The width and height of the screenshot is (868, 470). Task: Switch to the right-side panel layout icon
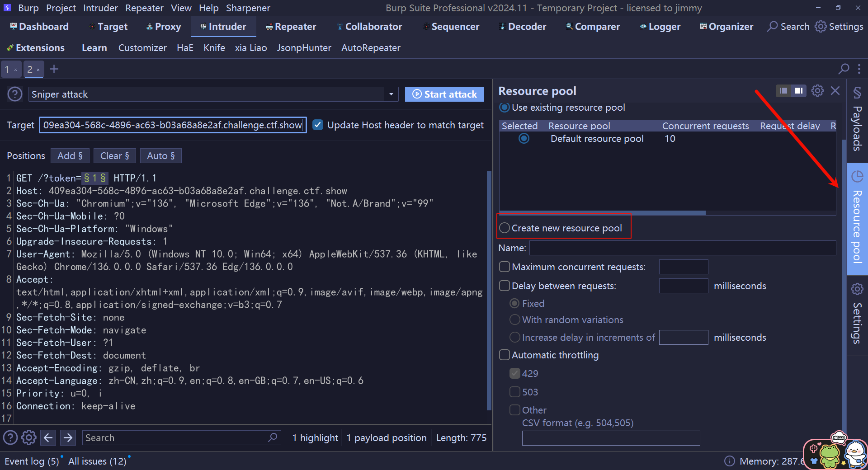coord(799,91)
